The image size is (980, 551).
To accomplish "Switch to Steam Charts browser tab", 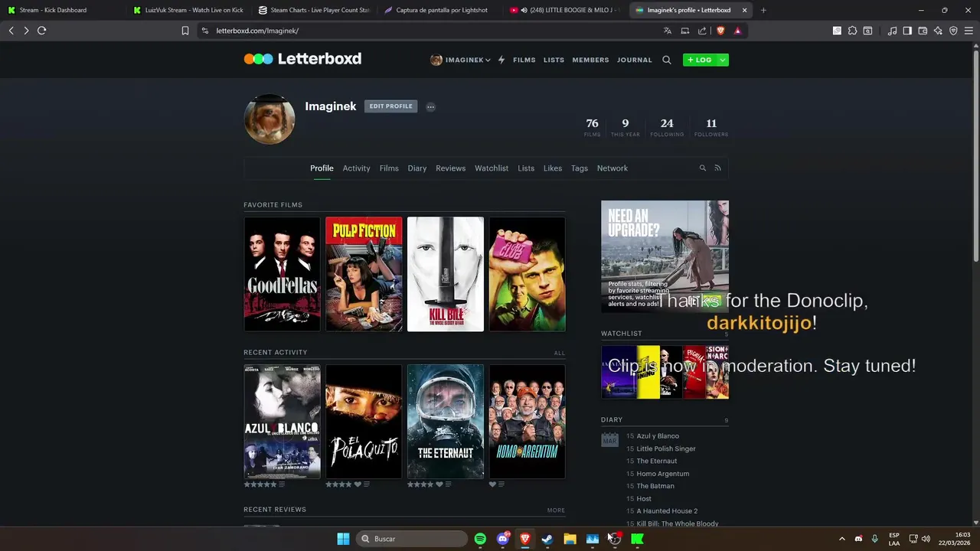I will [314, 10].
